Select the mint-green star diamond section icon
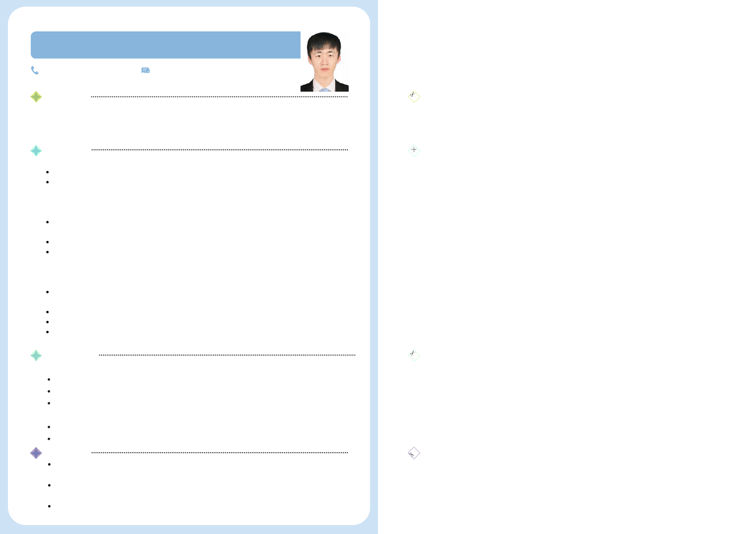This screenshot has width=756, height=534. click(36, 356)
